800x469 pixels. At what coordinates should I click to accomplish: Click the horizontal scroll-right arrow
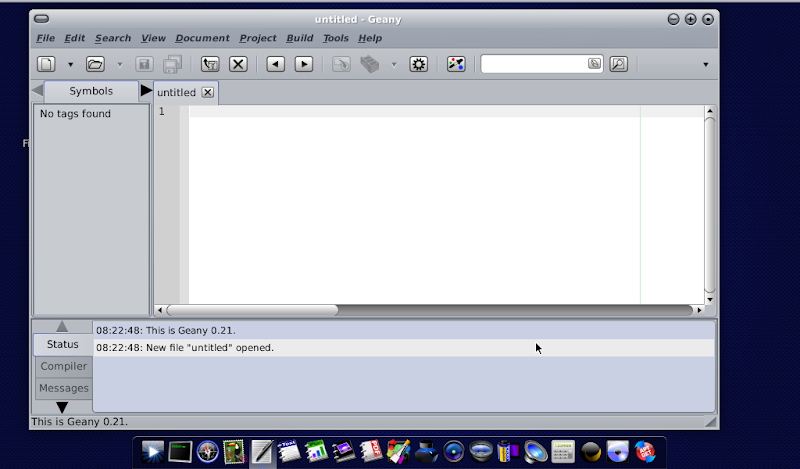point(699,310)
